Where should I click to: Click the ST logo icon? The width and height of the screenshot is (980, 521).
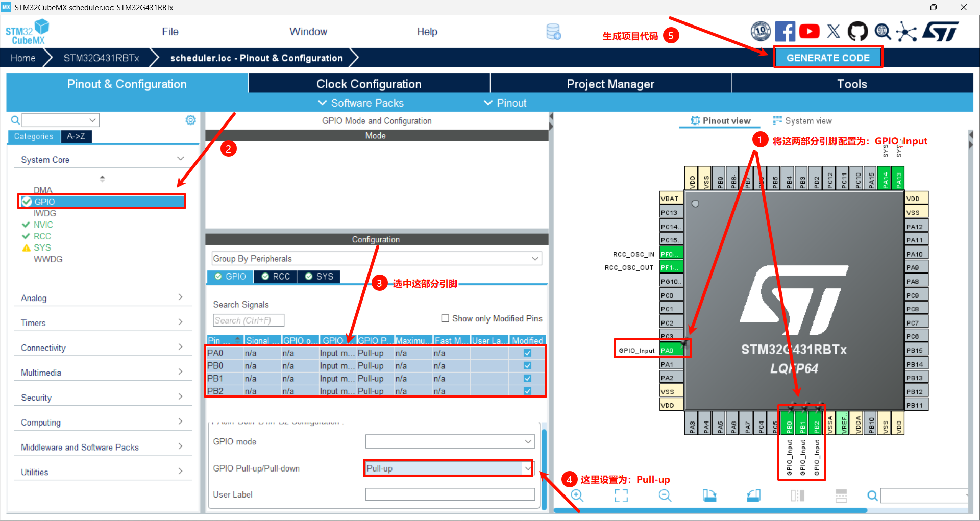coord(941,31)
